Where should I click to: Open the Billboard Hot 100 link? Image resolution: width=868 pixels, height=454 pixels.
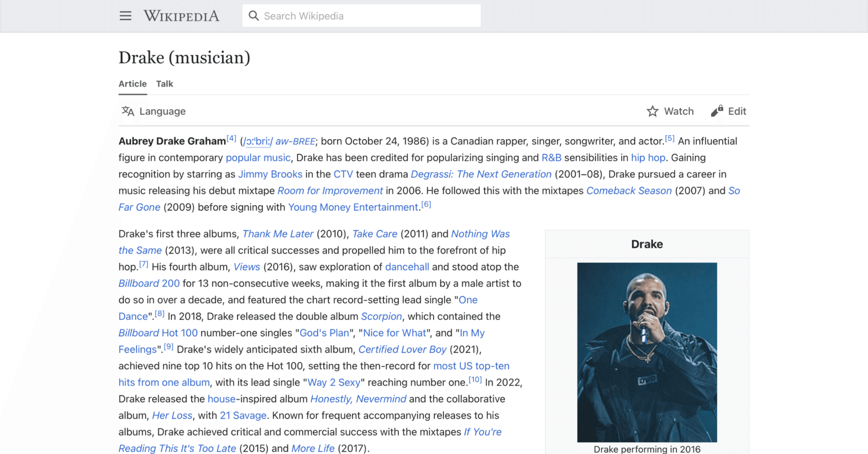158,332
